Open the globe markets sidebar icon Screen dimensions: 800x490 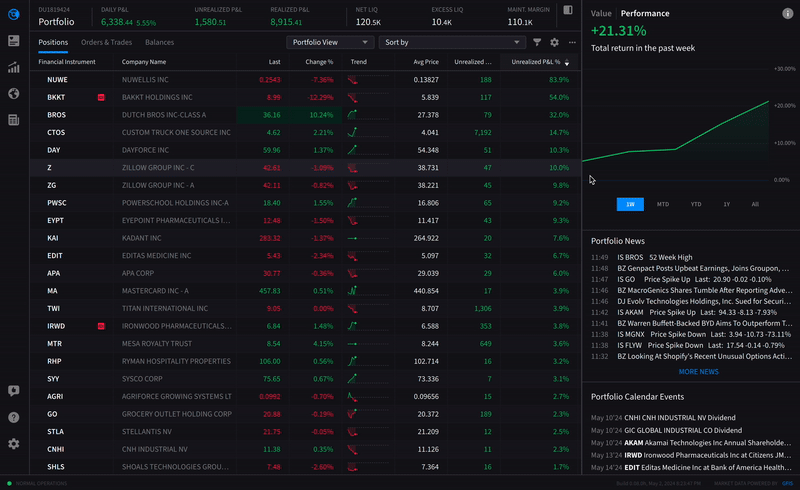[14, 93]
